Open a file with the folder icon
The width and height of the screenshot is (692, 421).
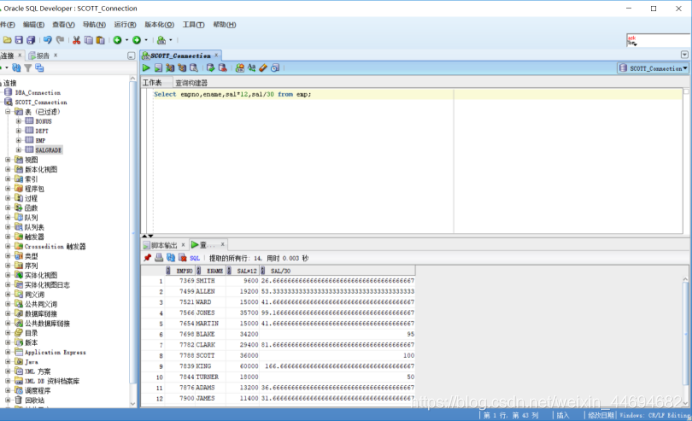pyautogui.click(x=7, y=40)
